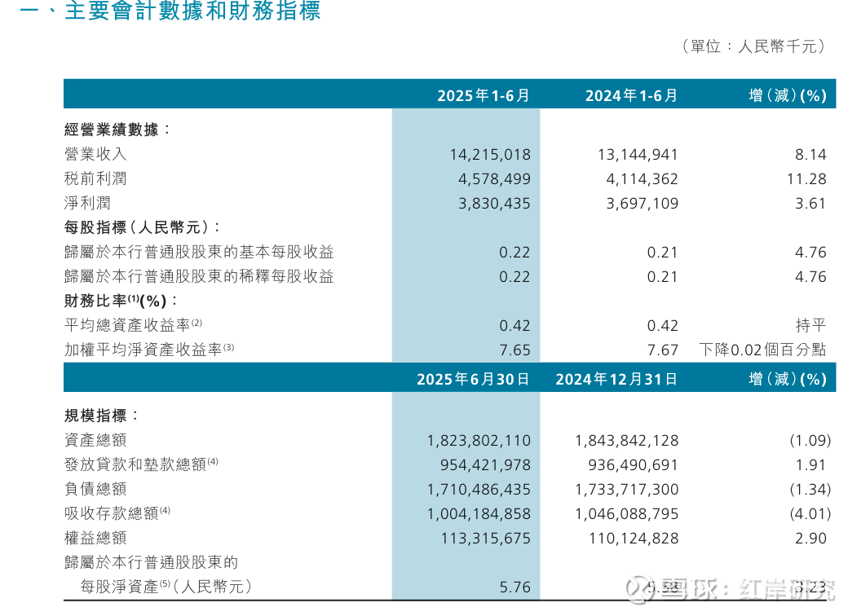Image resolution: width=861 pixels, height=616 pixels.
Task: Click the change value 3.61
Action: [810, 204]
